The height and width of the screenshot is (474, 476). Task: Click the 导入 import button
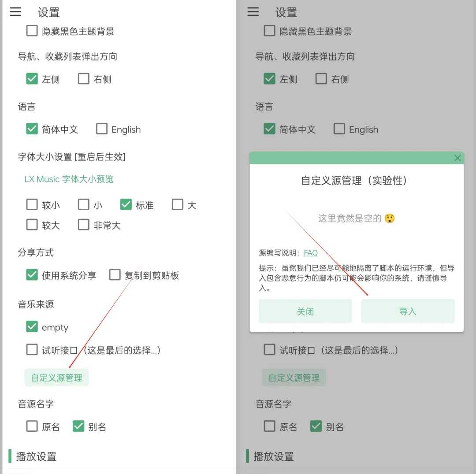pos(408,311)
